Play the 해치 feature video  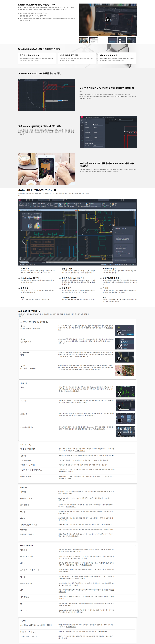coord(119,359)
